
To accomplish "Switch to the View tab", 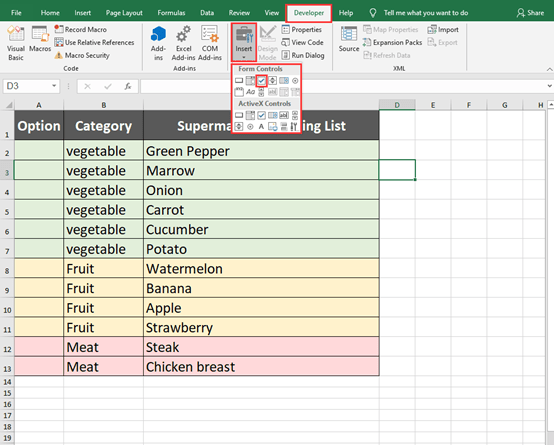I will 272,13.
